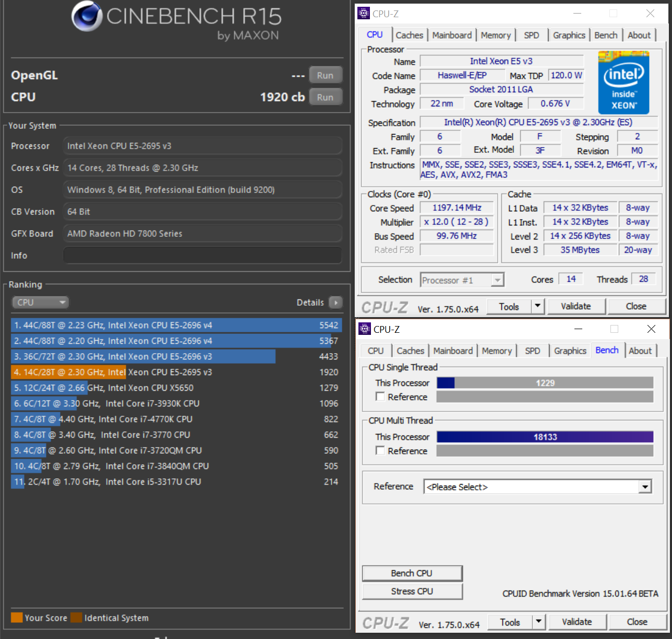Screen dimensions: 672x639
Task: Click the Processor field showing Xeon E5-2695 v3
Action: pos(202,146)
